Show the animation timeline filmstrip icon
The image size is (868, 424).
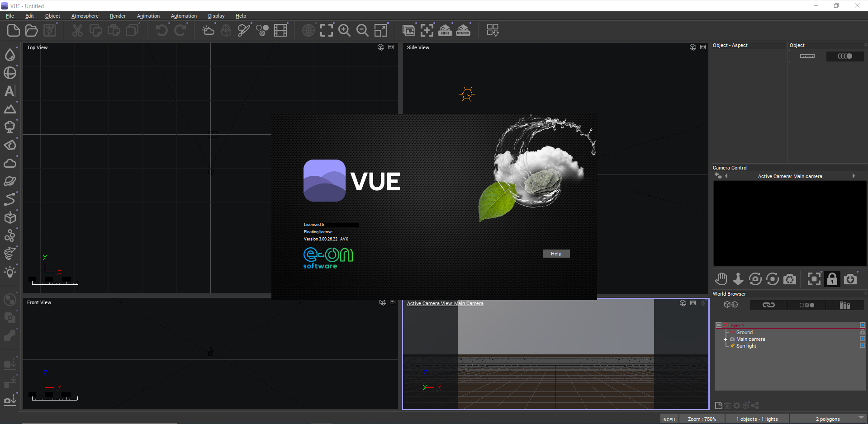280,30
